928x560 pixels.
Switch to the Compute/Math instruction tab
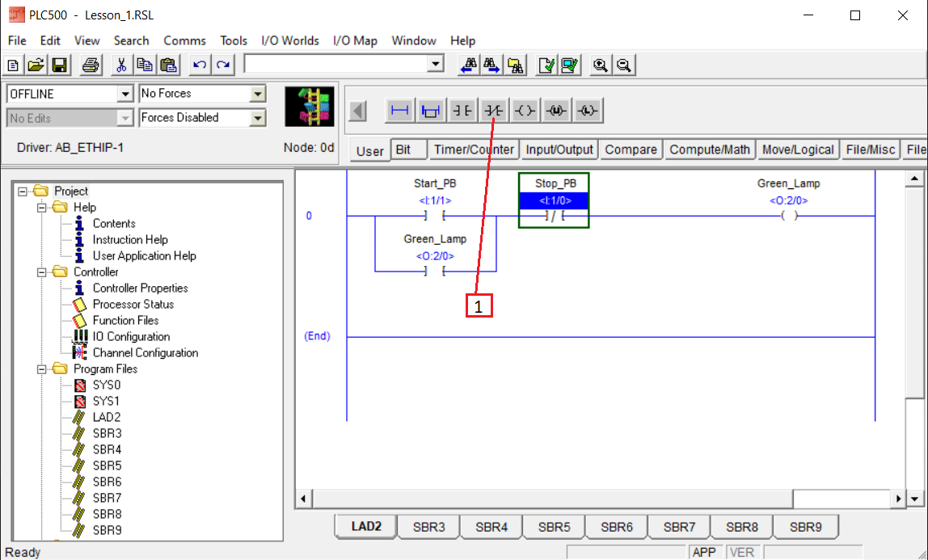[x=710, y=149]
